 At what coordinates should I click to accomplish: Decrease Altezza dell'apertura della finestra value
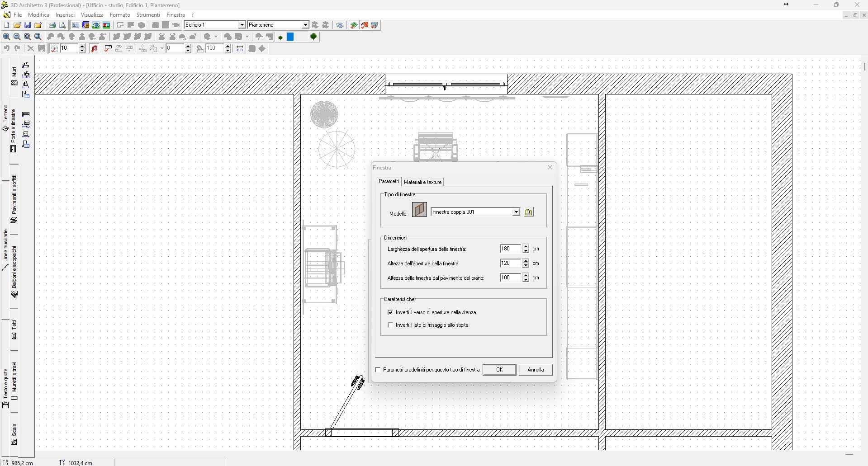pos(526,265)
